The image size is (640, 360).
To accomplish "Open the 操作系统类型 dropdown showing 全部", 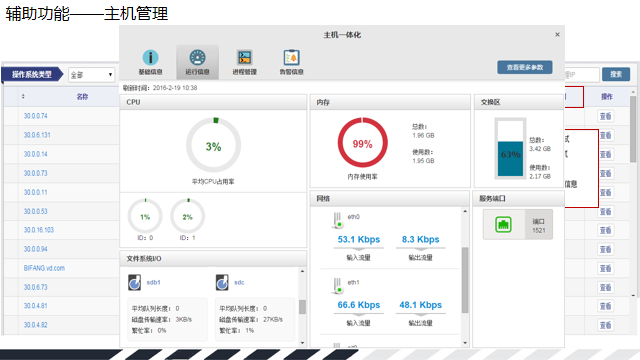I will pyautogui.click(x=91, y=75).
